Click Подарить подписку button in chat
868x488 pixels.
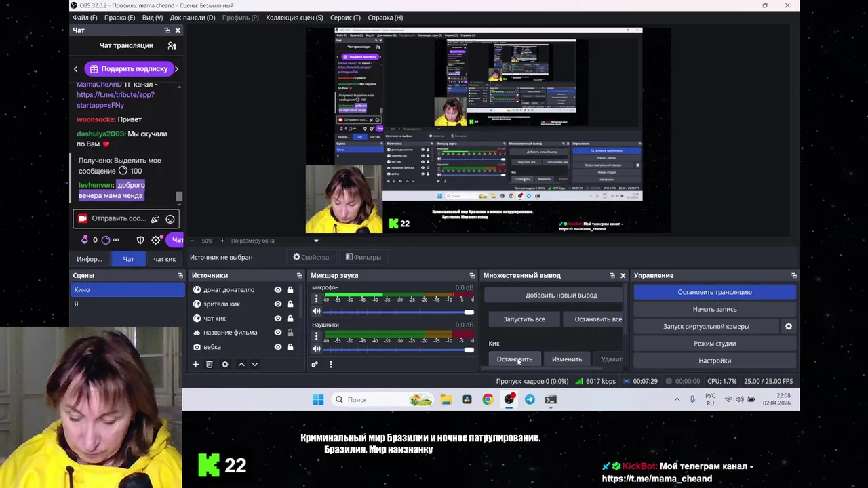point(129,68)
